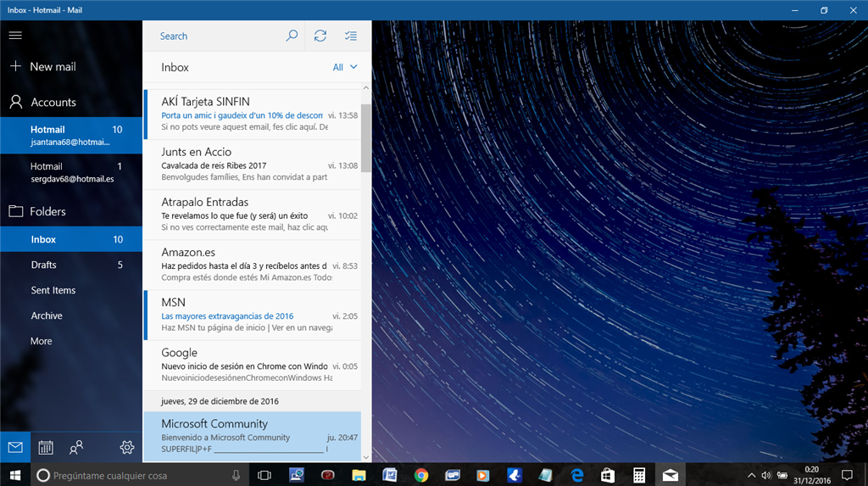This screenshot has height=486, width=868.
Task: Open the Microsoft Community email
Action: 253,437
